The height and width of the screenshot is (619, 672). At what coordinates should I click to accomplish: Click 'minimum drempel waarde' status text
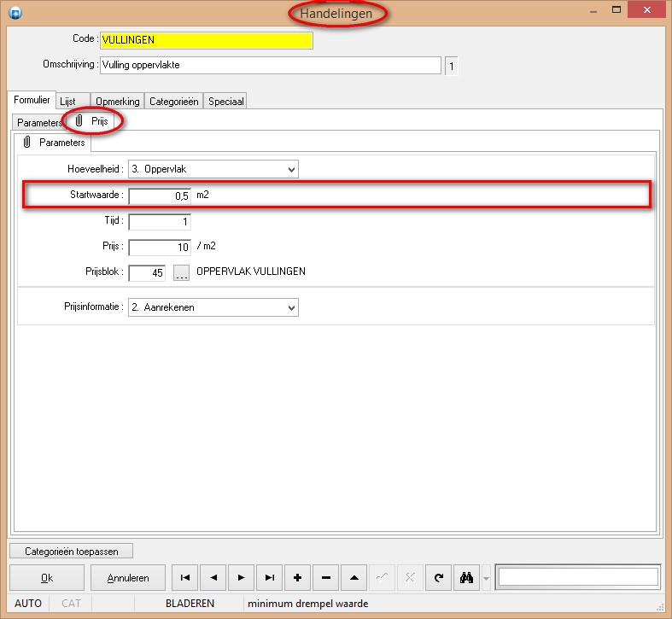point(307,604)
